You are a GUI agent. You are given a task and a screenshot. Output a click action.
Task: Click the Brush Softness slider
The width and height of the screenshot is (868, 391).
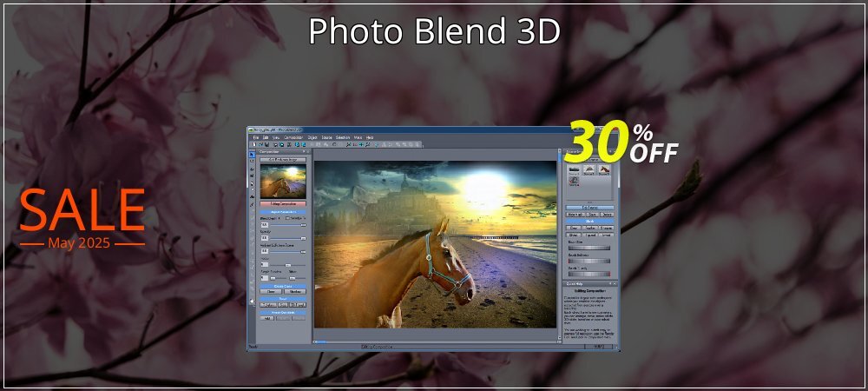point(589,261)
